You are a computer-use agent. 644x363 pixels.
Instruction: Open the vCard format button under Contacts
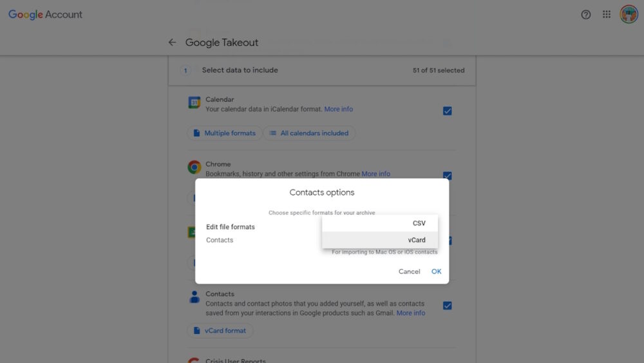click(220, 331)
